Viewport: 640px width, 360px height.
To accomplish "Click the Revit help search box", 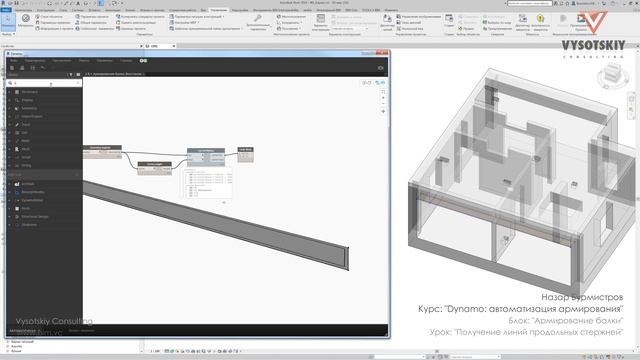I will coord(529,3).
